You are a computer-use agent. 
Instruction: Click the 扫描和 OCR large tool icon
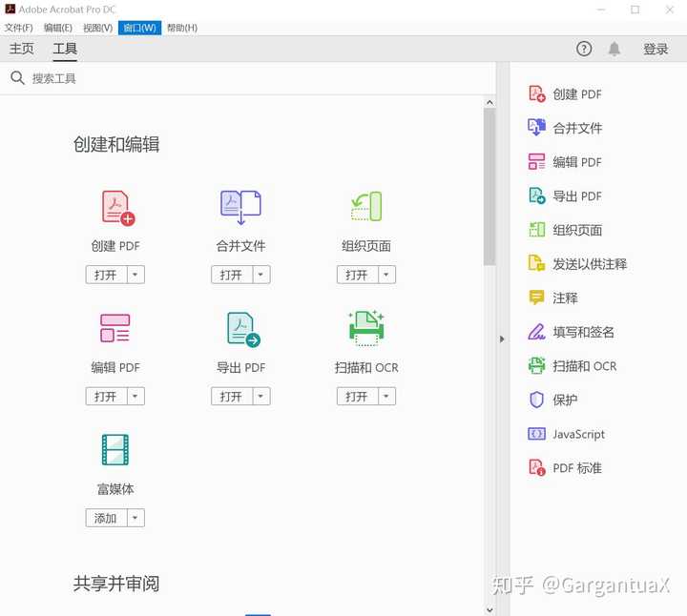click(366, 328)
